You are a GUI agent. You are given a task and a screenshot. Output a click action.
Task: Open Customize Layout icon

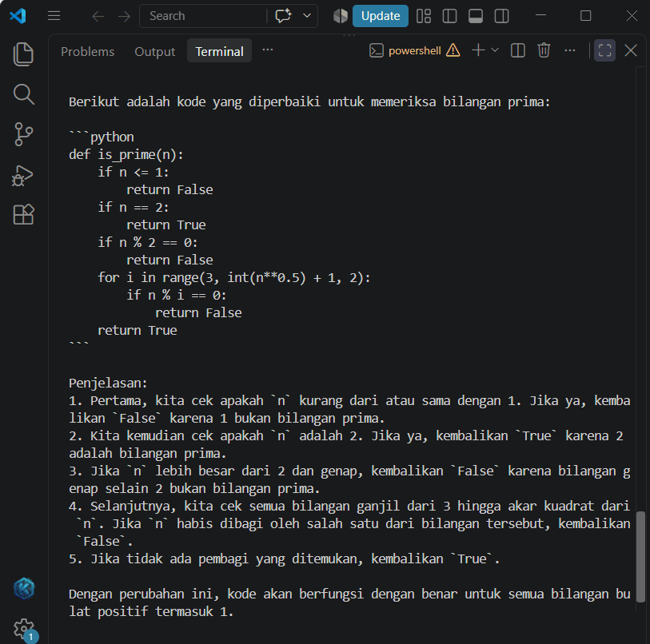pyautogui.click(x=424, y=16)
